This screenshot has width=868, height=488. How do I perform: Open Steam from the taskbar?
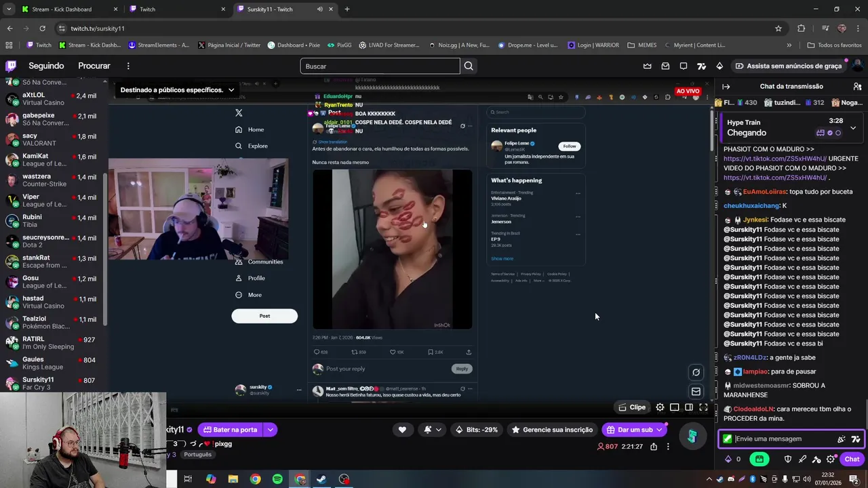(321, 479)
